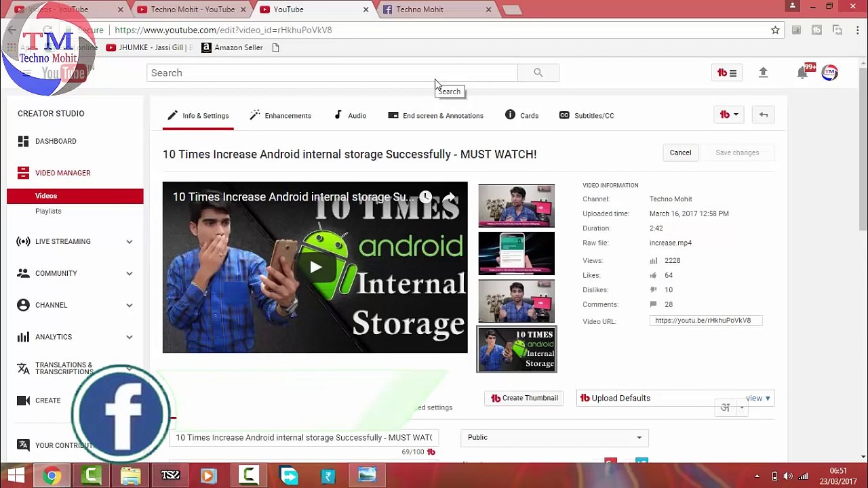
Task: Click the Chrome icon in the taskbar
Action: coord(52,476)
